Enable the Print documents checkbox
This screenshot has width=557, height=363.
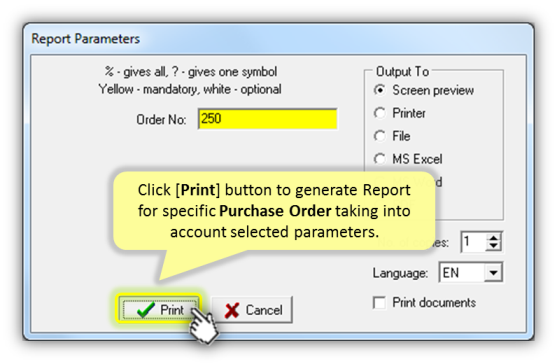click(379, 303)
